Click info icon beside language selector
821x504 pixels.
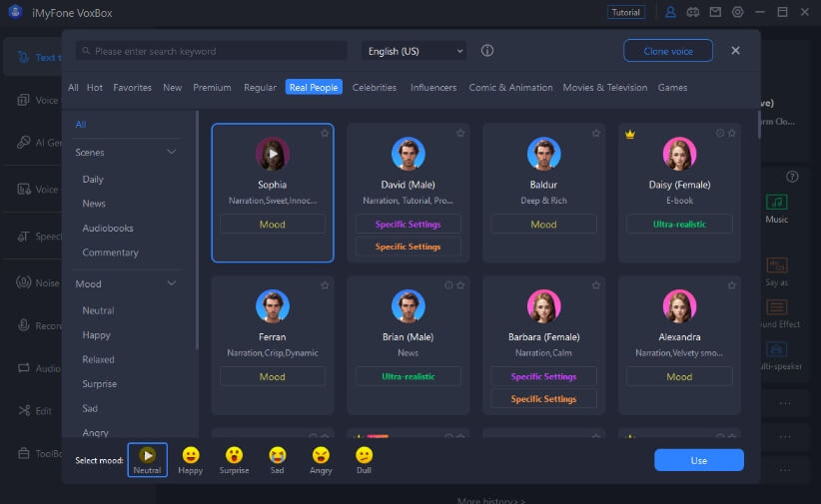pos(487,51)
